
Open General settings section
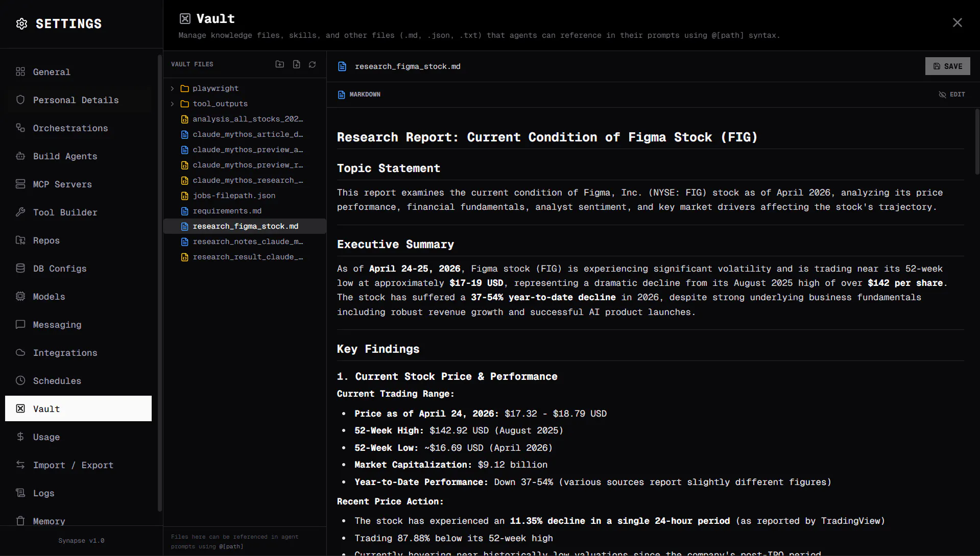[x=78, y=72]
